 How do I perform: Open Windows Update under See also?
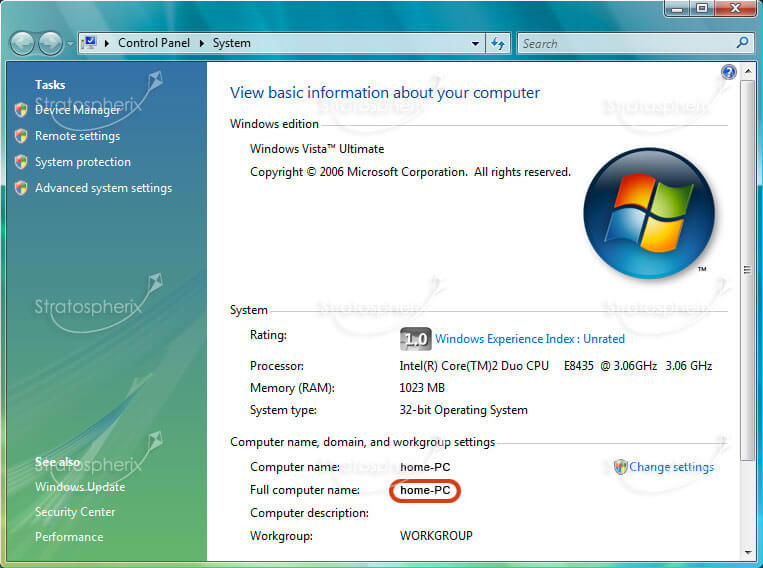[80, 487]
